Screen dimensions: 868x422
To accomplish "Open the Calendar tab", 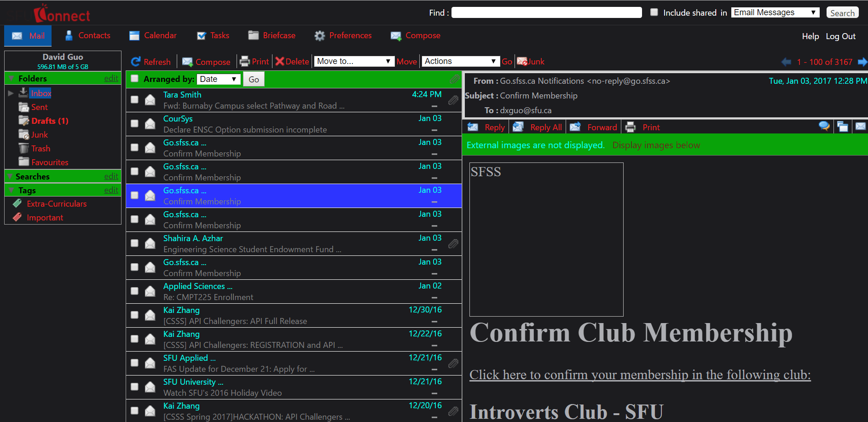I will click(153, 35).
